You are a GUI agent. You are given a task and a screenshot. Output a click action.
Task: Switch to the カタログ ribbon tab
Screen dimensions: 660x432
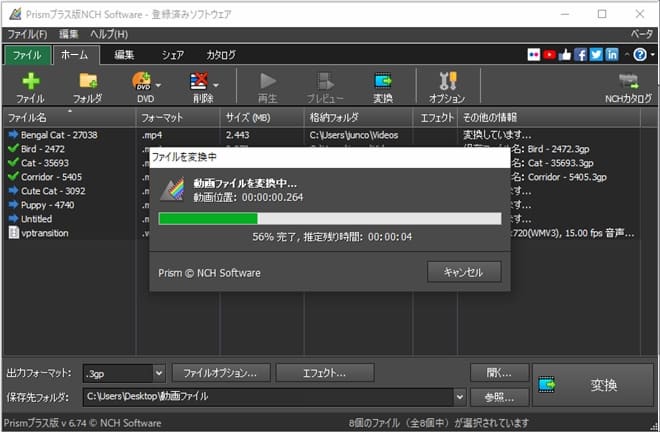221,55
